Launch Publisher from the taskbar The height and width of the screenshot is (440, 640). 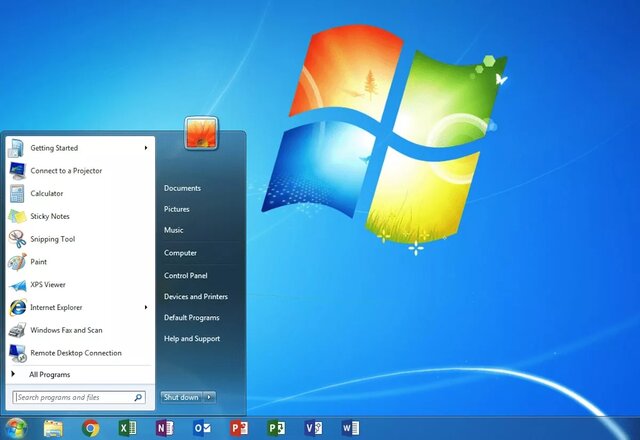click(276, 428)
